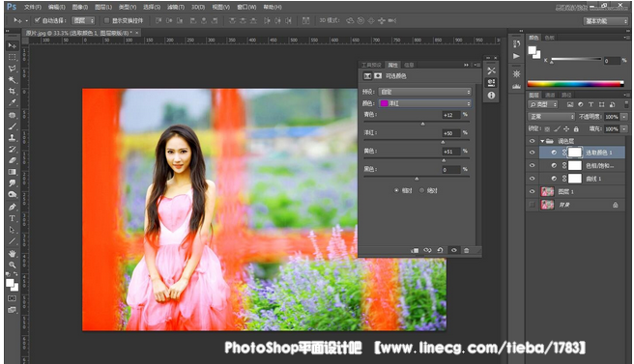Click the clip to layer icon in Properties
This screenshot has width=634, height=364.
coord(415,250)
